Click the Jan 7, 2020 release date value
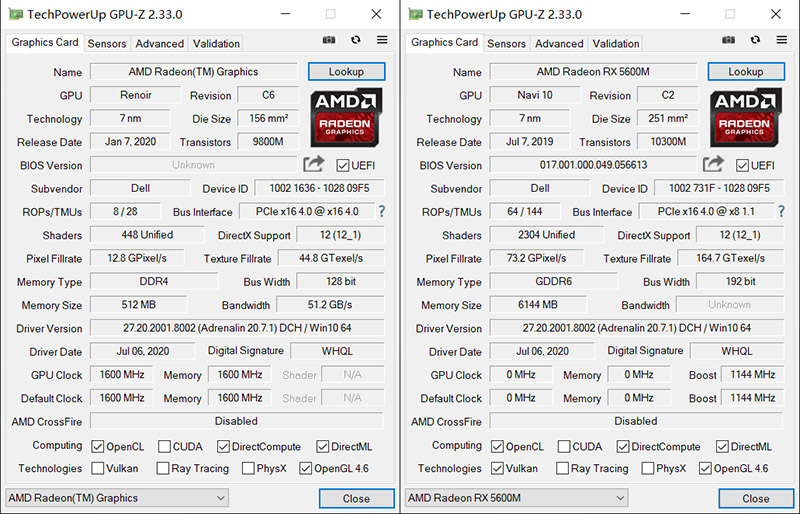 tap(130, 141)
